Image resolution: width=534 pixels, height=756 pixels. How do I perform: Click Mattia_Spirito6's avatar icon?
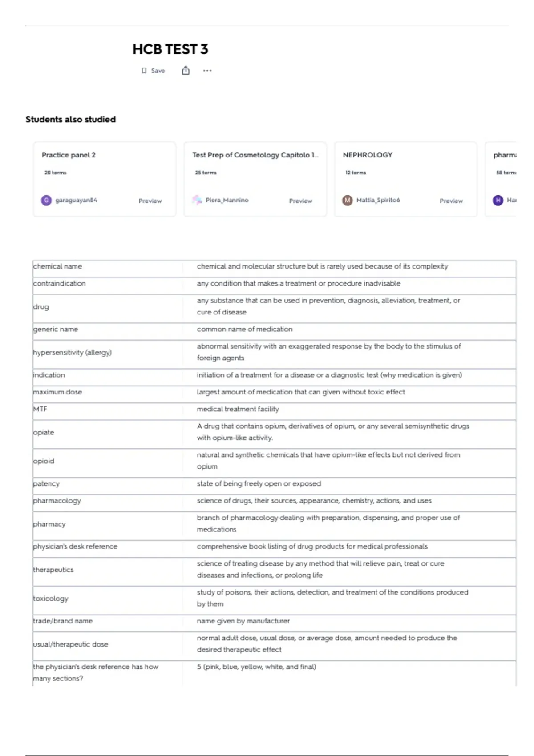347,200
